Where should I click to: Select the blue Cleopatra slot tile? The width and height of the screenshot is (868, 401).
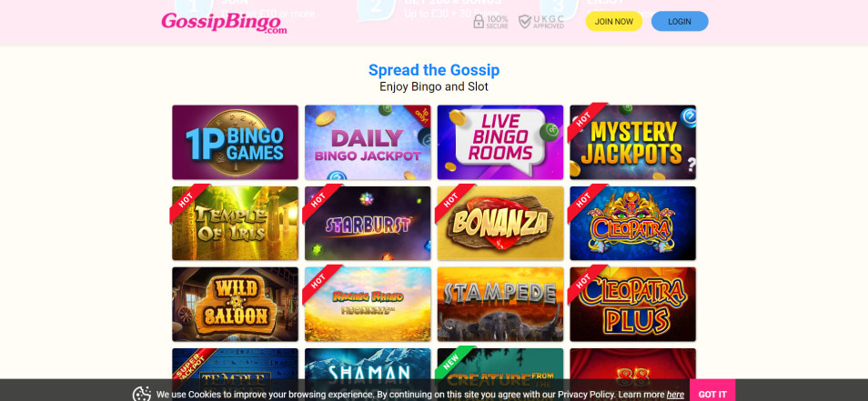coord(632,223)
